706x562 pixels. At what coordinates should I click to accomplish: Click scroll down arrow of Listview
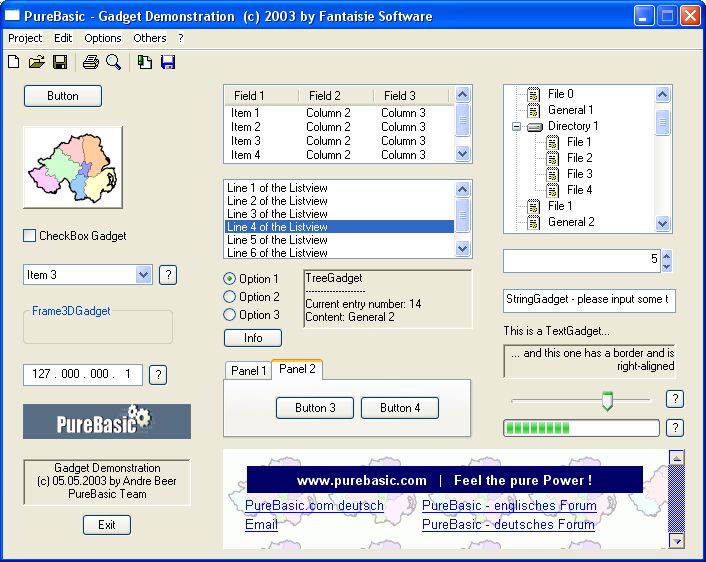(x=462, y=248)
